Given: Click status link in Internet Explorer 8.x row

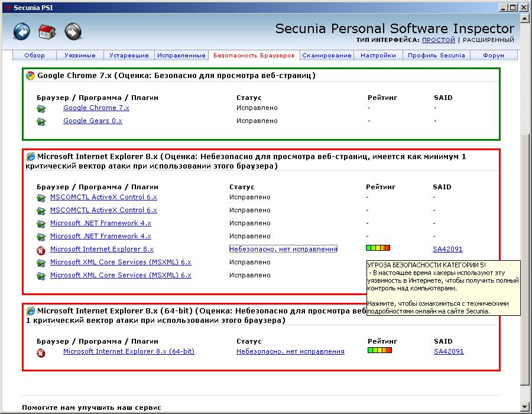Looking at the screenshot, I should [x=283, y=249].
